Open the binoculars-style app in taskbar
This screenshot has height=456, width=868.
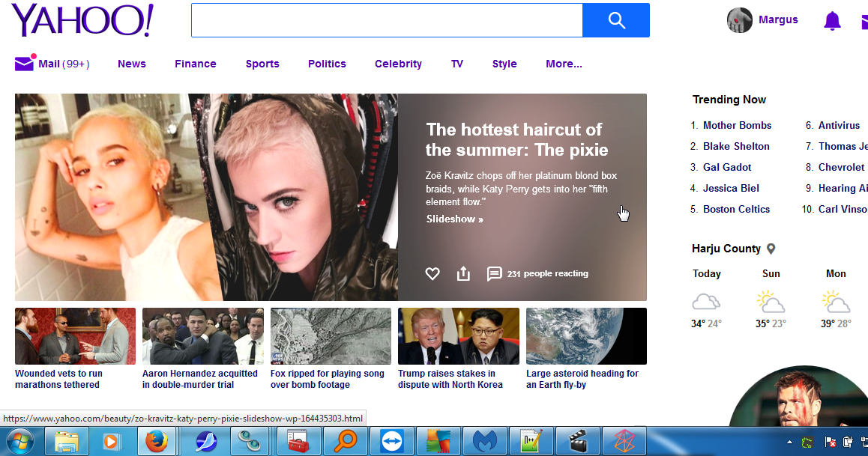click(249, 442)
